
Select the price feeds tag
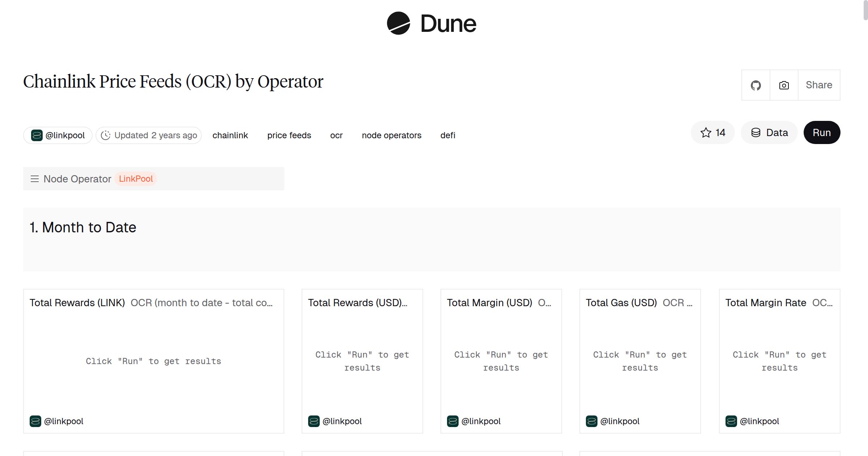click(x=289, y=135)
